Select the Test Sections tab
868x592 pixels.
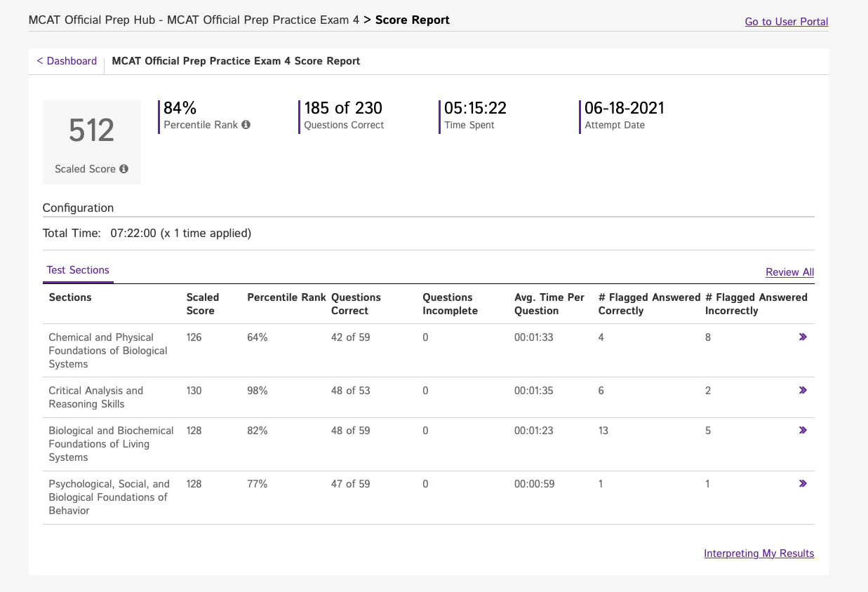pos(78,270)
